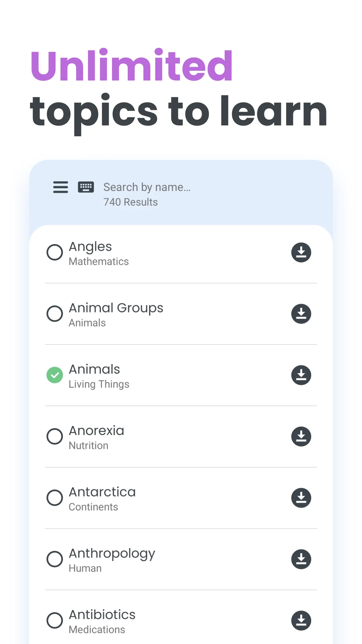Open the hamburger menu
The image size is (362, 644).
pos(61,187)
